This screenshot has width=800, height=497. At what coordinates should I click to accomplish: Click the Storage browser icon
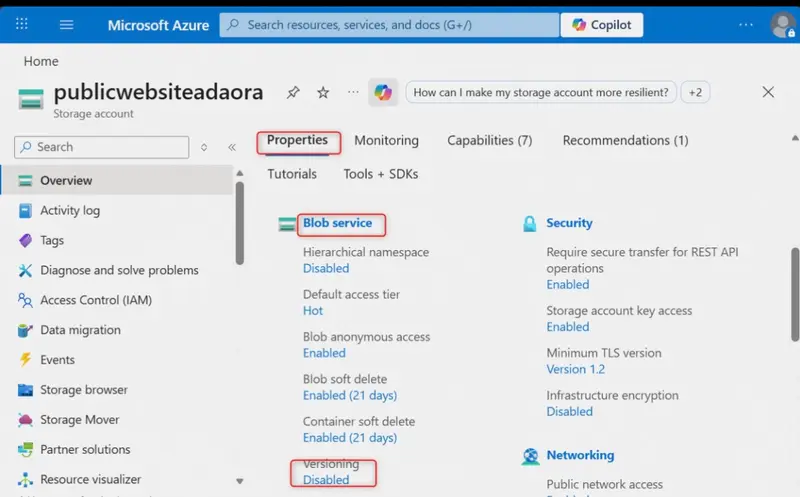click(x=25, y=390)
